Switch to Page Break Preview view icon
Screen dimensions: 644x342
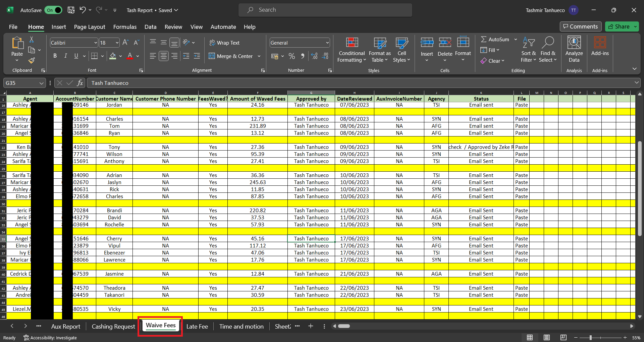563,337
